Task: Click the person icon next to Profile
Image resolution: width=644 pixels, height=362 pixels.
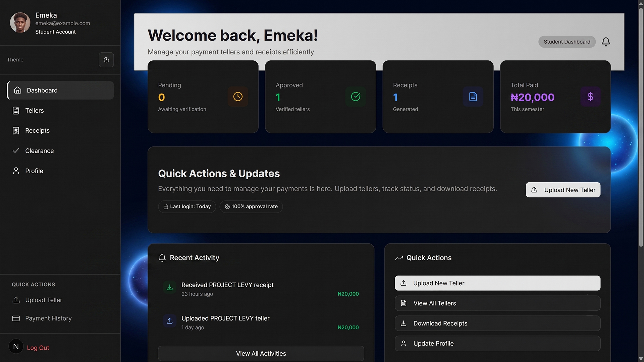Action: click(x=16, y=171)
